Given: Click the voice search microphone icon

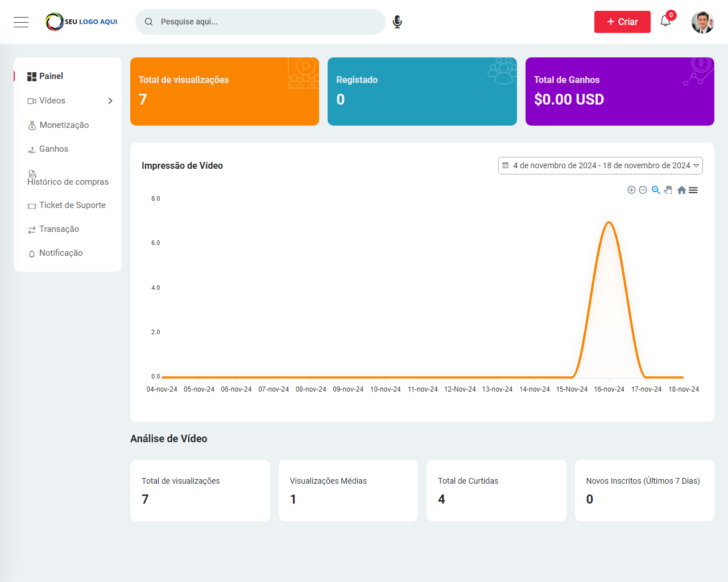Looking at the screenshot, I should click(398, 22).
